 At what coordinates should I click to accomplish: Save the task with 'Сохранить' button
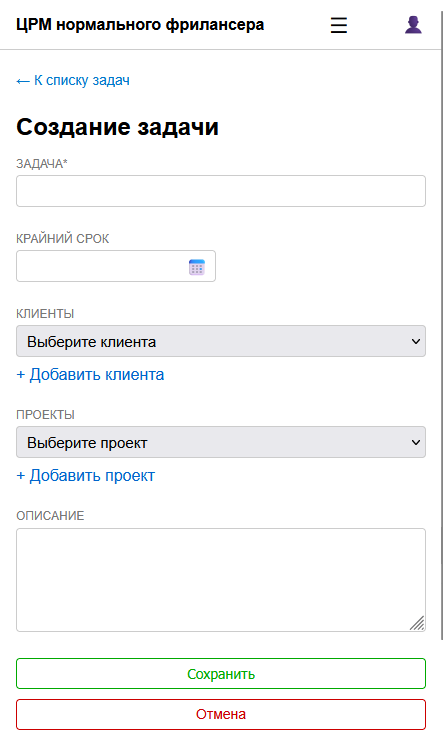coord(221,673)
